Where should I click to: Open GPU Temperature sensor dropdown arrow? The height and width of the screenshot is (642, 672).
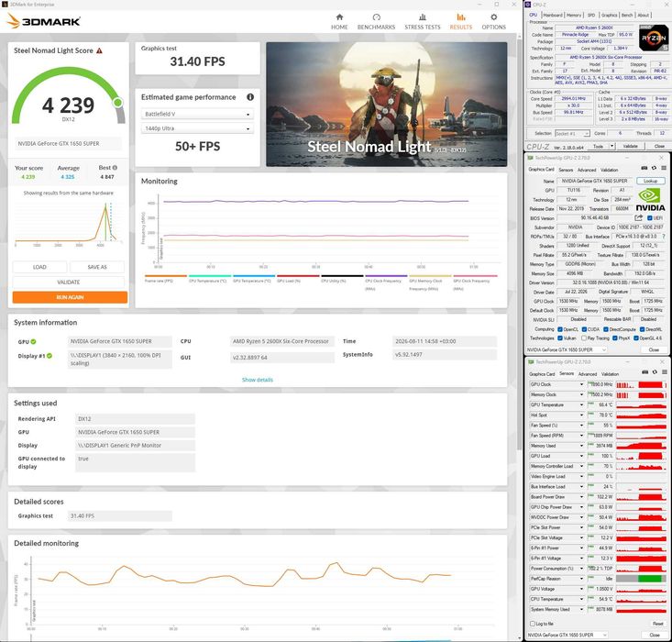pyautogui.click(x=581, y=404)
